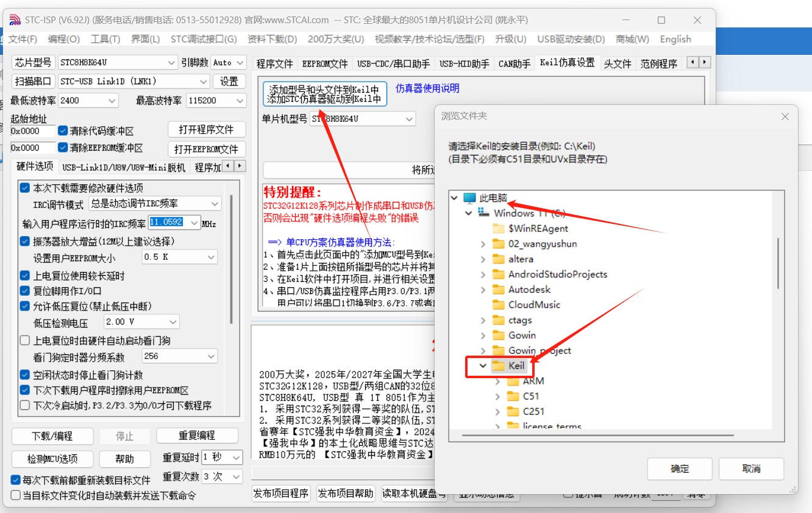Click the 发布项目程序 button
812x513 pixels.
[281, 493]
